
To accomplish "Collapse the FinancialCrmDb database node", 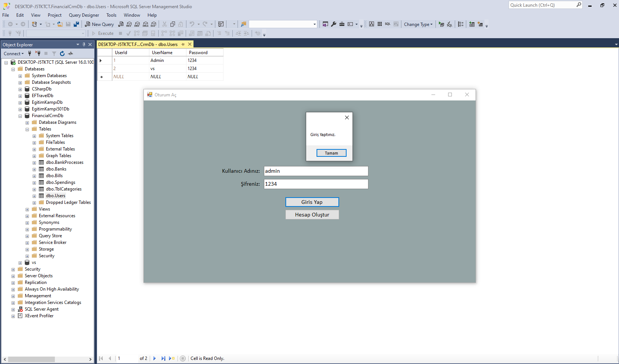I will click(20, 116).
